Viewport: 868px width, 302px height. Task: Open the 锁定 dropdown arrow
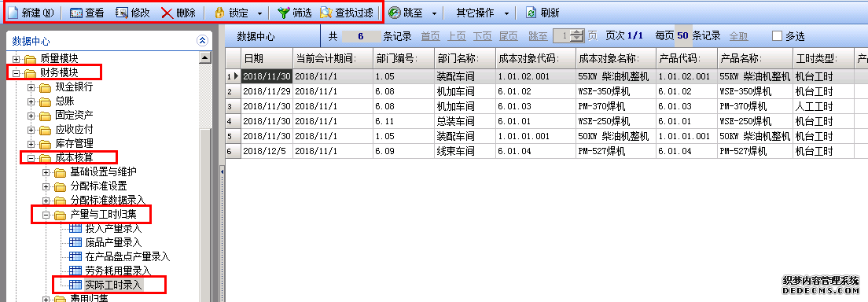click(x=260, y=13)
